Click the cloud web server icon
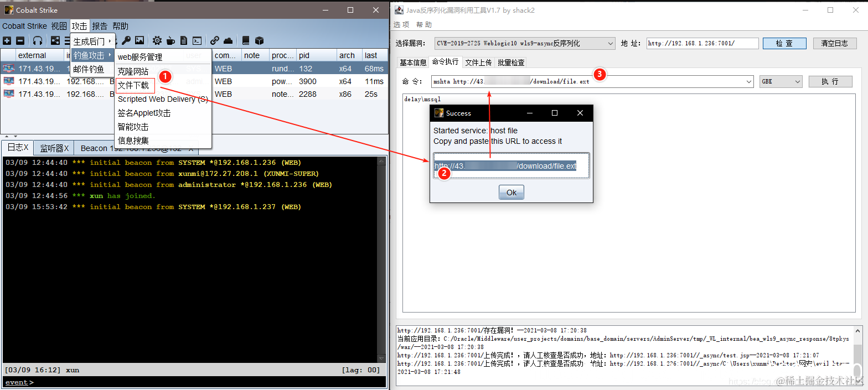Image resolution: width=868 pixels, height=390 pixels. click(x=228, y=40)
